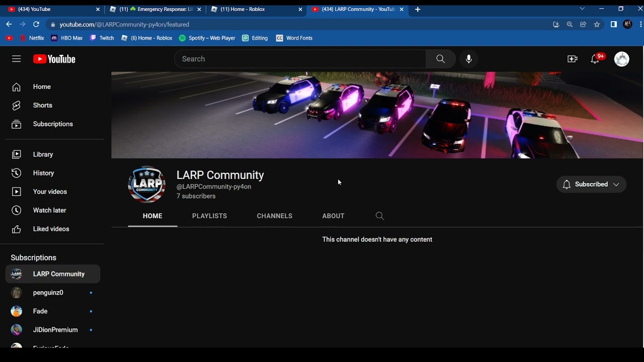Open the notifications bell with 9+ badge
This screenshot has height=362, width=644.
[596, 59]
